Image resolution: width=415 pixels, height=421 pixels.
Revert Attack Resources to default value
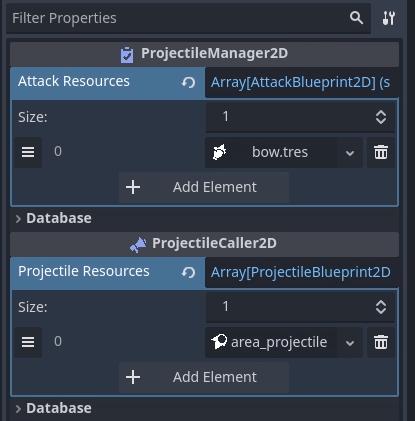point(188,82)
